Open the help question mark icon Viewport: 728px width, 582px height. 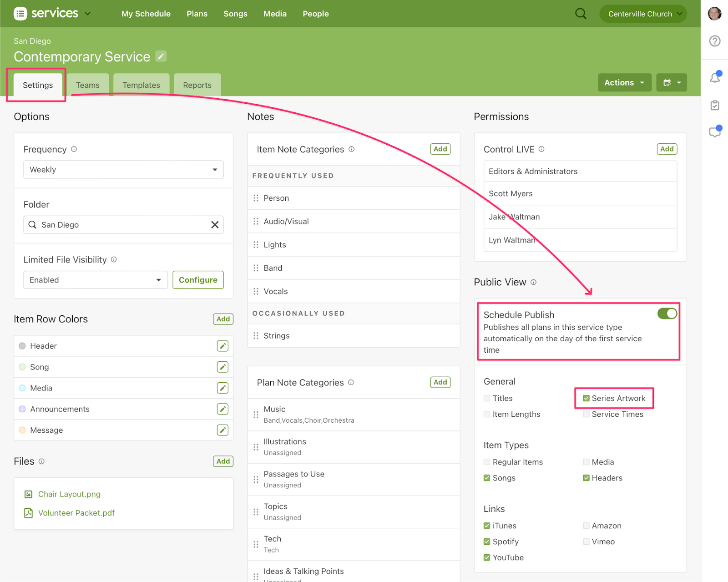[714, 41]
